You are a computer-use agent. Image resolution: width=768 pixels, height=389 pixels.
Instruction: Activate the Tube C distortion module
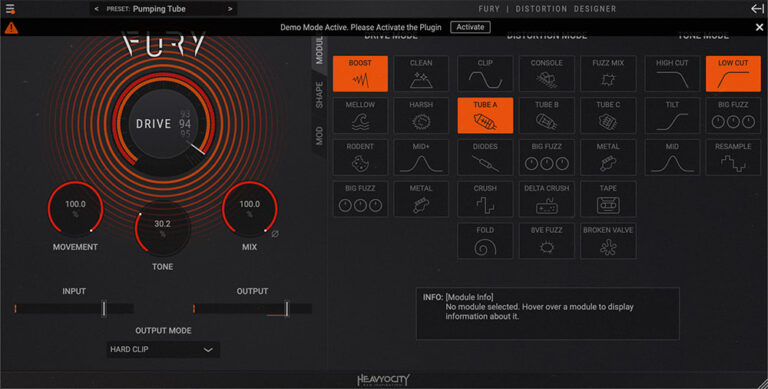[608, 115]
